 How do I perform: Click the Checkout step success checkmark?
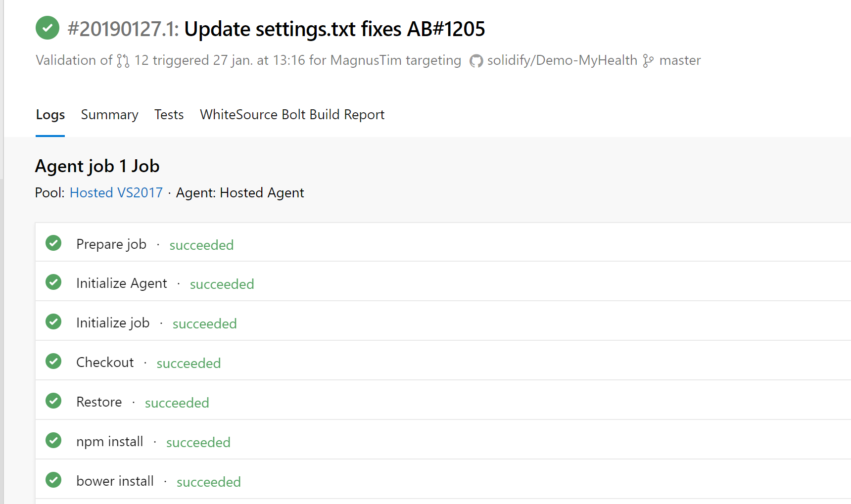pos(53,361)
